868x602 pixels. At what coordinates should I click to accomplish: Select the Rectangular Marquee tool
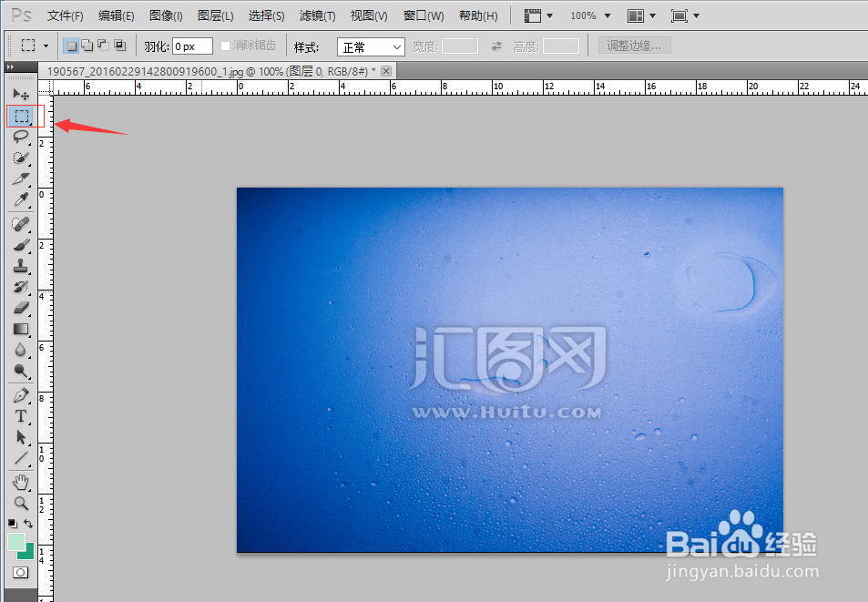(x=21, y=117)
